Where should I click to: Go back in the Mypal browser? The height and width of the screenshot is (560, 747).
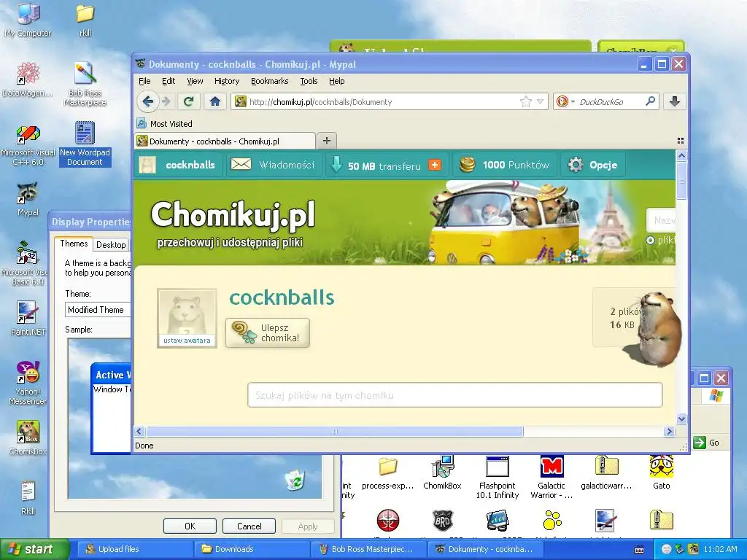point(147,101)
